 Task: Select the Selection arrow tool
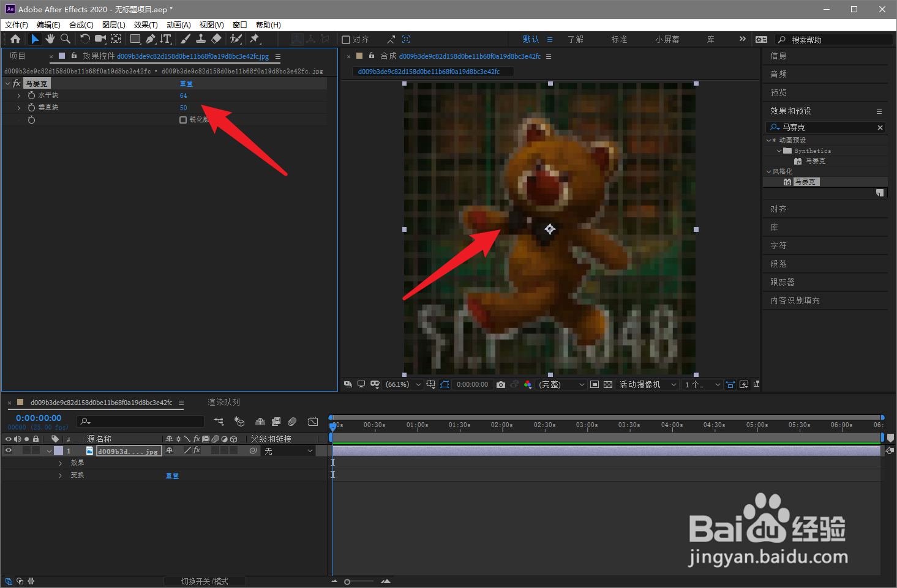35,39
